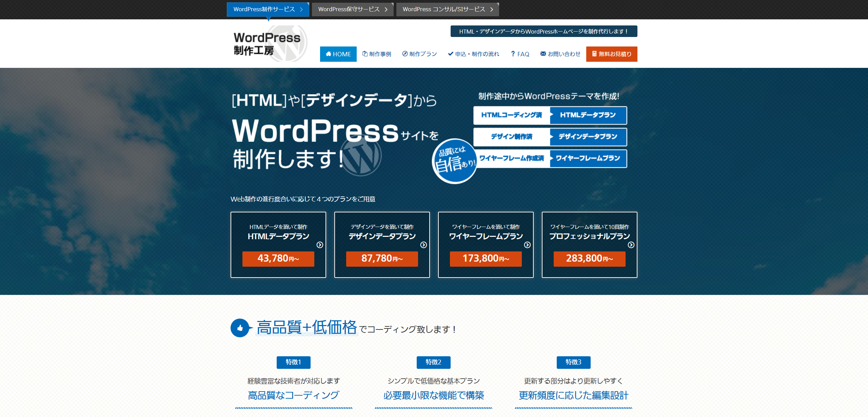Image resolution: width=868 pixels, height=417 pixels.
Task: Click arrow icon on ワイヤーフレームプラン card
Action: [527, 245]
